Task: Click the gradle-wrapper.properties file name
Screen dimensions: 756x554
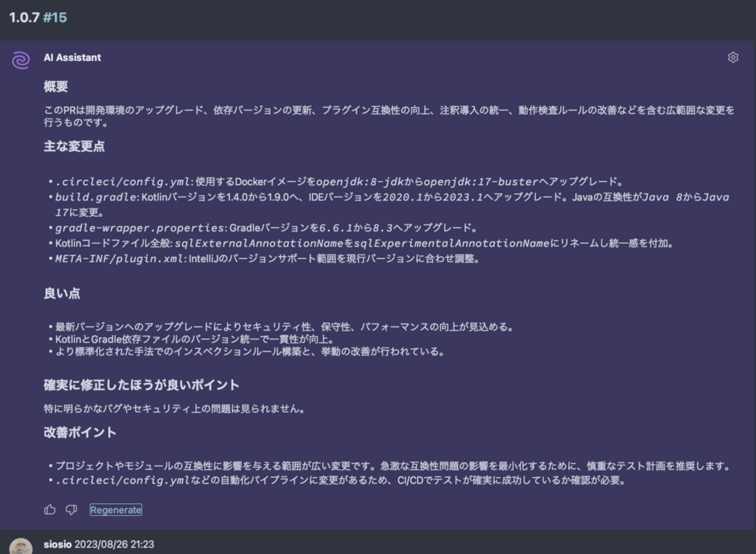Action: [140, 228]
